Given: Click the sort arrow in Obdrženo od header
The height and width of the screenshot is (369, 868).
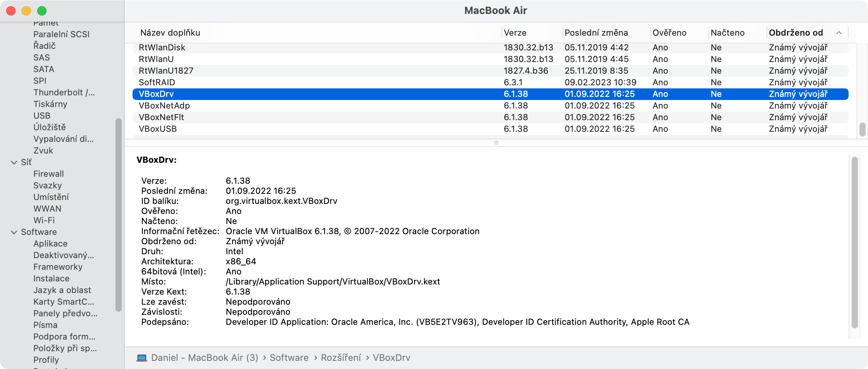Looking at the screenshot, I should 839,33.
